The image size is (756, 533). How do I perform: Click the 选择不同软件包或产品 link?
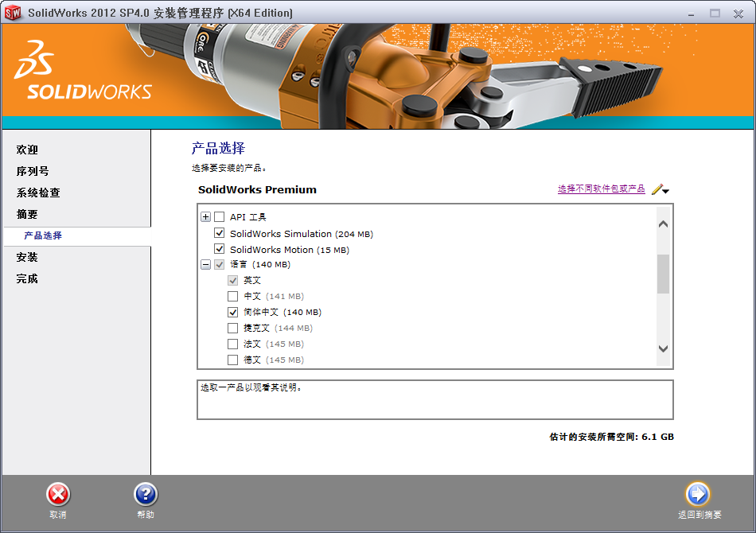[602, 189]
